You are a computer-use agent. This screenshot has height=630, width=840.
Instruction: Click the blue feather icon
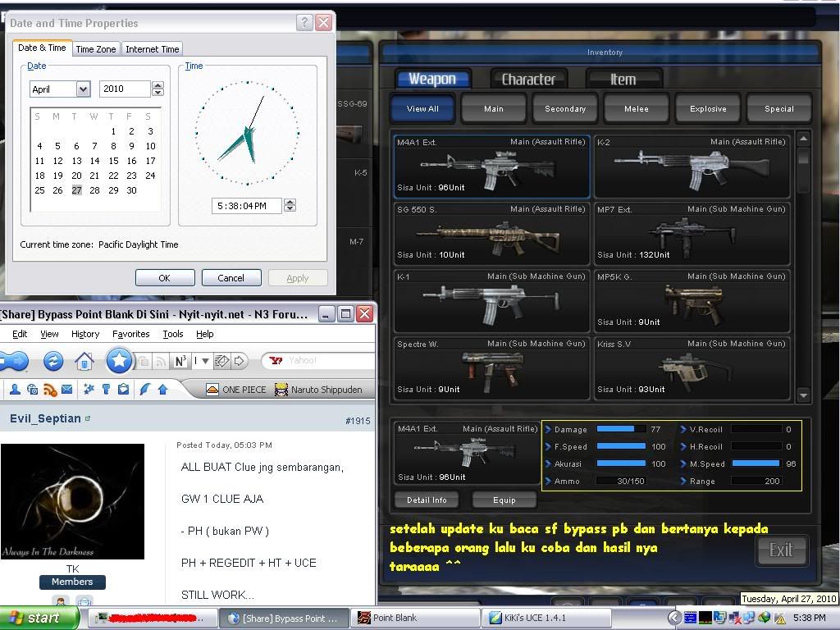[x=144, y=390]
